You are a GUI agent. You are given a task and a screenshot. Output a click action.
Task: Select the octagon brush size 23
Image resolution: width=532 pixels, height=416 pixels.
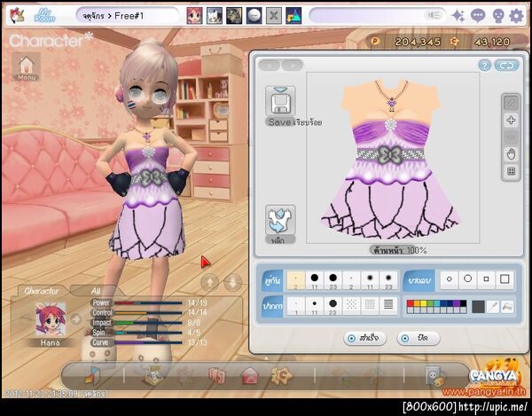(x=332, y=306)
